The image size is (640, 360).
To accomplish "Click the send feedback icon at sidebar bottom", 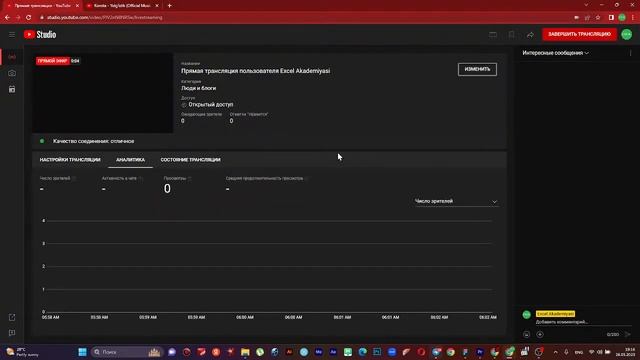I will pos(12,333).
